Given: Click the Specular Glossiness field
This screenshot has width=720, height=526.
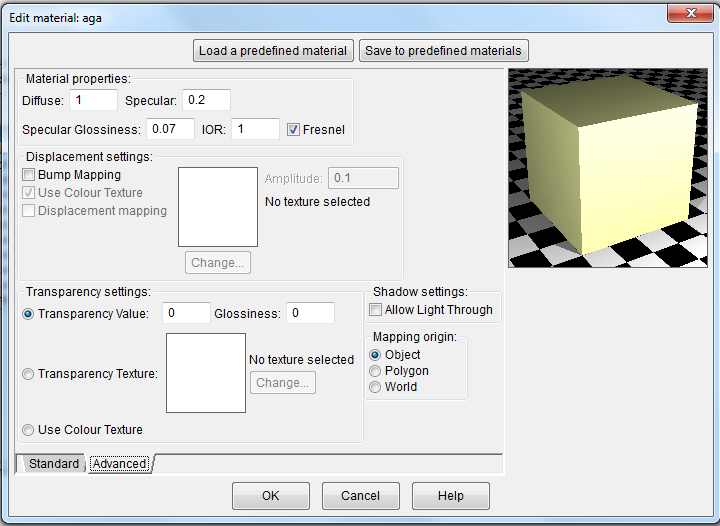Looking at the screenshot, I should 170,129.
